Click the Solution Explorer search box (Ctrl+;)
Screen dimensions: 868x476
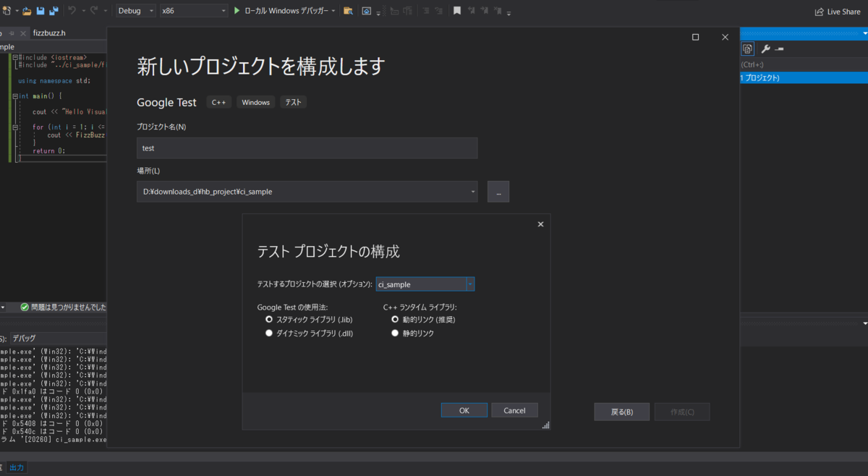point(804,64)
